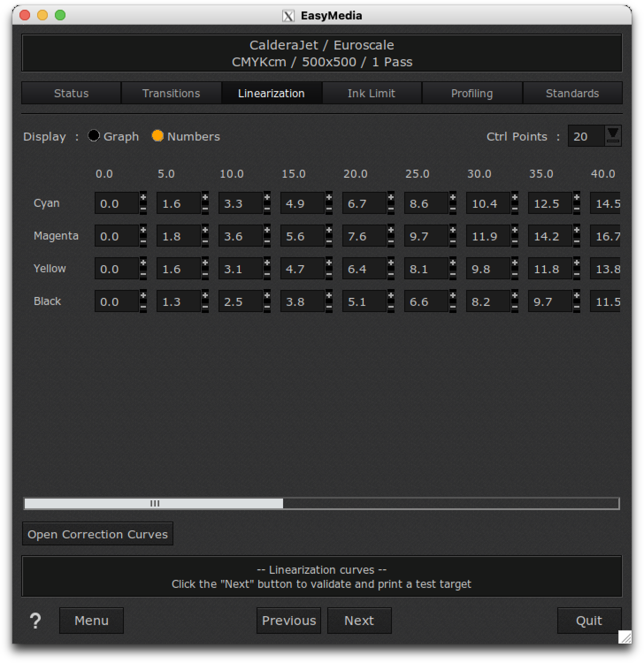Click the Cyan 35.0 field showing 12.5
Viewport: 644px width, 663px height.
550,203
